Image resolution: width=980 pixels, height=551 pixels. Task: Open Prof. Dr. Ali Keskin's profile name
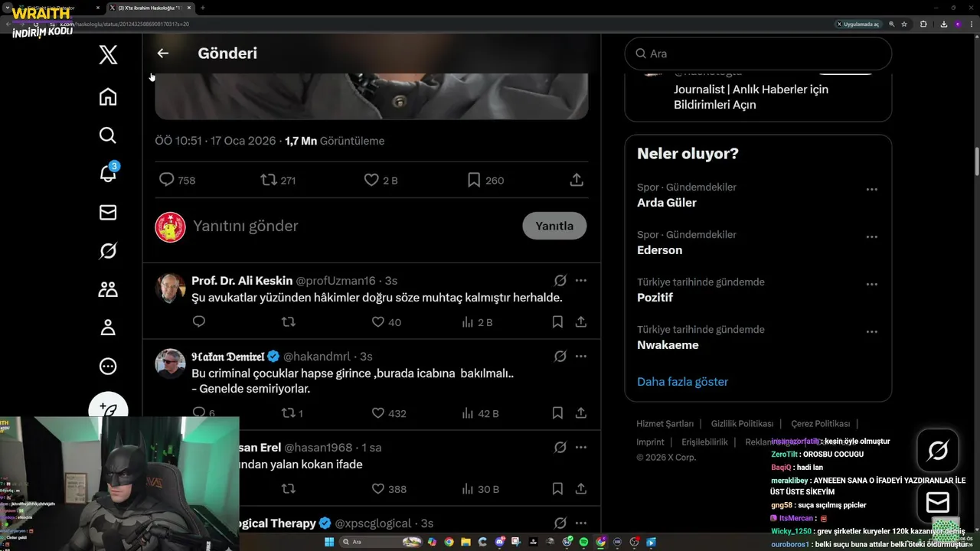[x=242, y=281]
